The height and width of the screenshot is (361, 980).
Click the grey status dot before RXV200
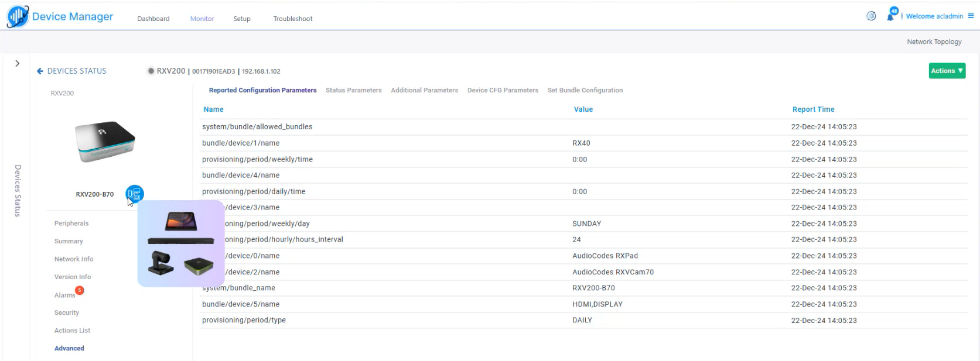coord(151,71)
